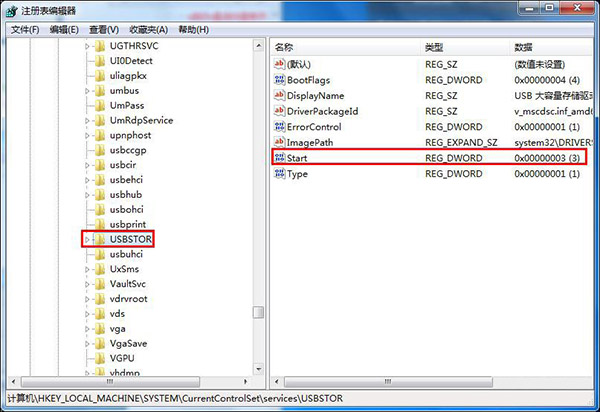Image resolution: width=600 pixels, height=412 pixels.
Task: Click the 0x00000004 (4) data cell
Action: pos(547,80)
